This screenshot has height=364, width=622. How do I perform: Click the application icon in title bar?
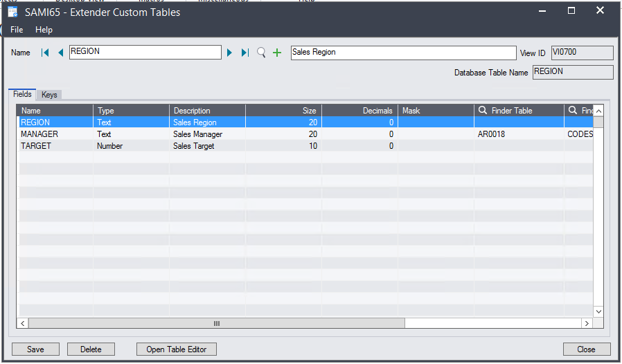(x=12, y=12)
